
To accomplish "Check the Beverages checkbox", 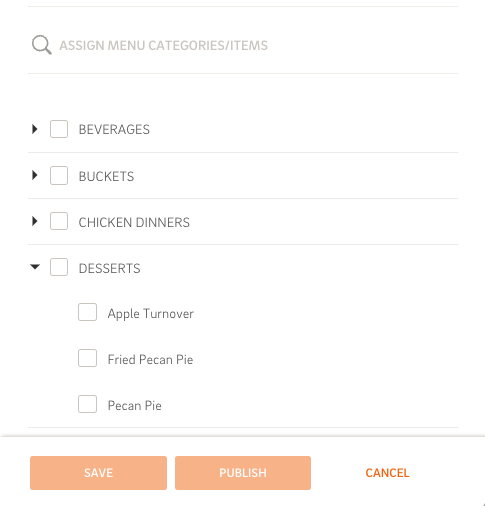I will [59, 129].
